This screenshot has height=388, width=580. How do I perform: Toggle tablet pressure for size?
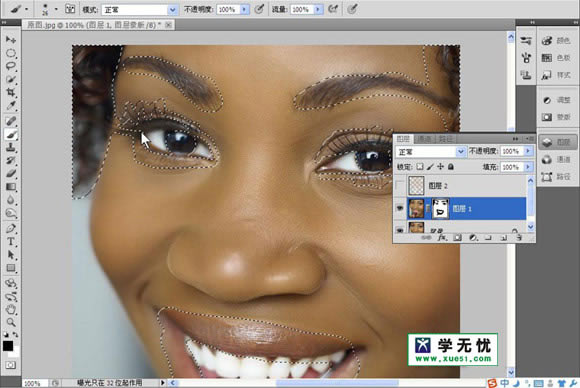pyautogui.click(x=353, y=9)
